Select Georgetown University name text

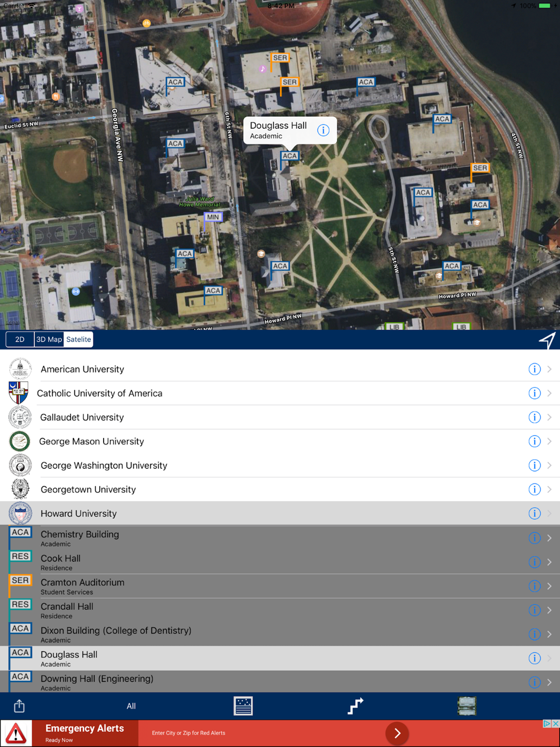tap(88, 489)
